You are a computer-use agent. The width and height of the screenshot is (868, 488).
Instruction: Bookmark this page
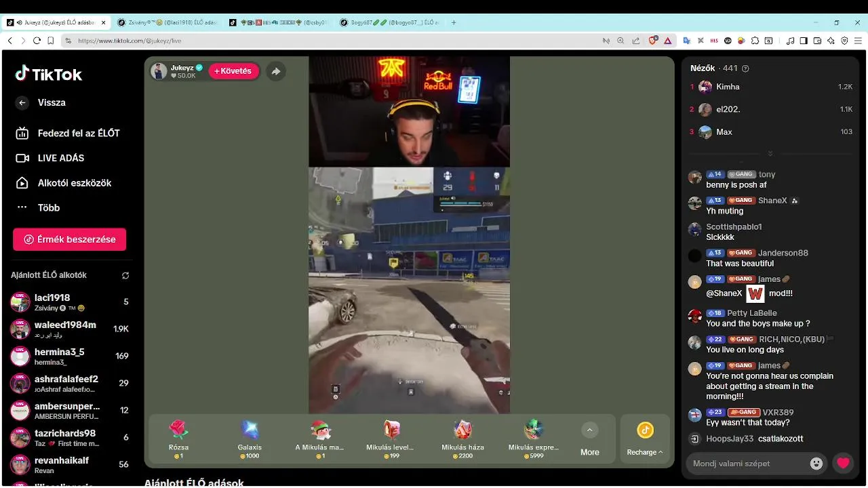(51, 41)
